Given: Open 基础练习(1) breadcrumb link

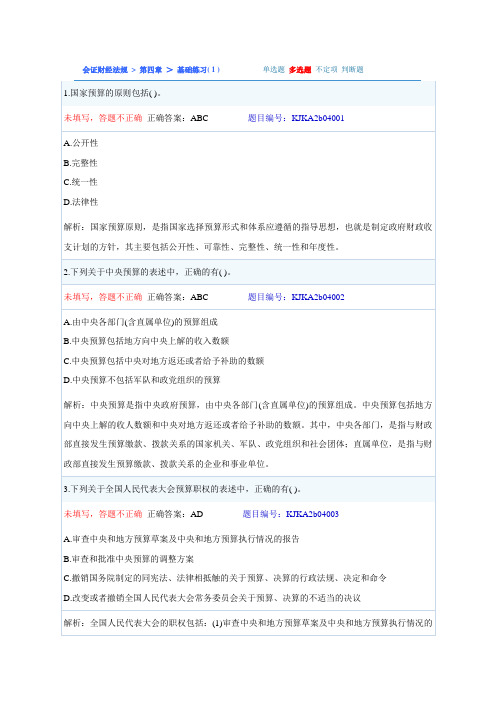Looking at the screenshot, I should pyautogui.click(x=198, y=69).
